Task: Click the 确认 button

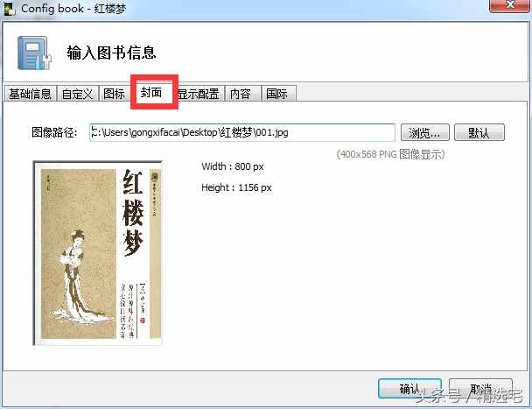Action: point(409,389)
